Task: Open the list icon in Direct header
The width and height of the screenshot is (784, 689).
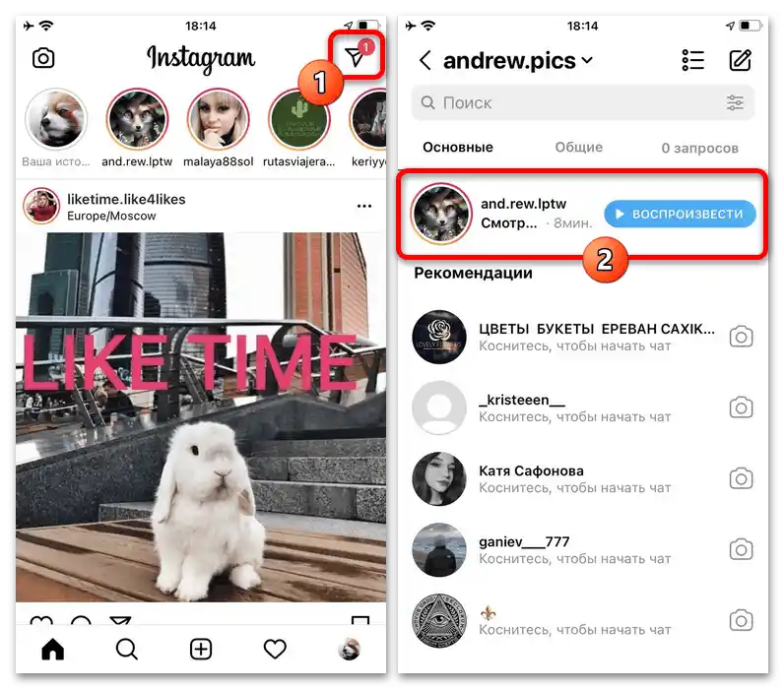Action: tap(693, 60)
